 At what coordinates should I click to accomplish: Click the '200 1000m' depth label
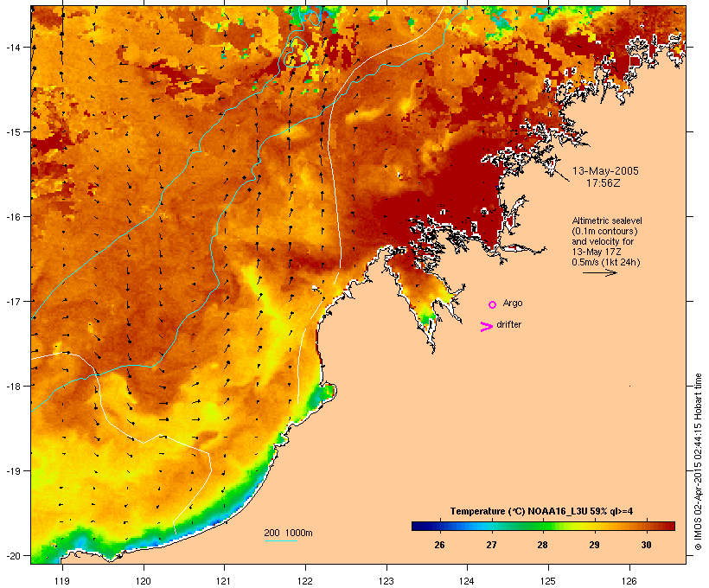coord(288,533)
